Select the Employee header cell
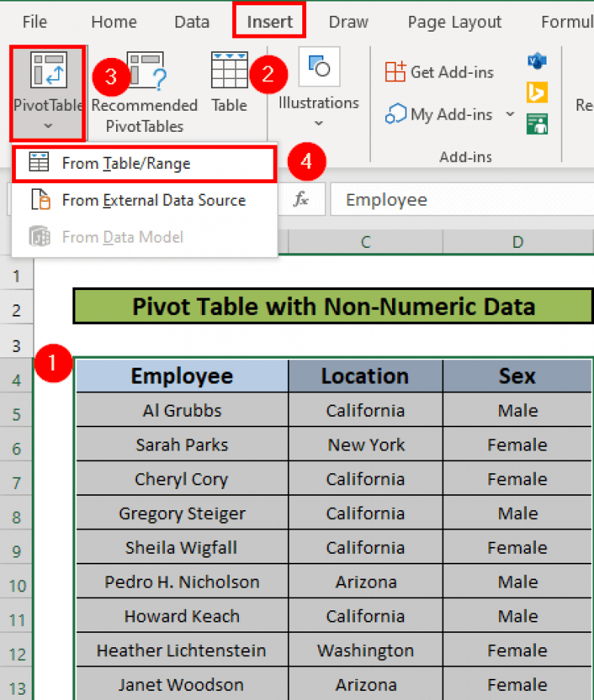Image resolution: width=594 pixels, height=700 pixels. (182, 376)
